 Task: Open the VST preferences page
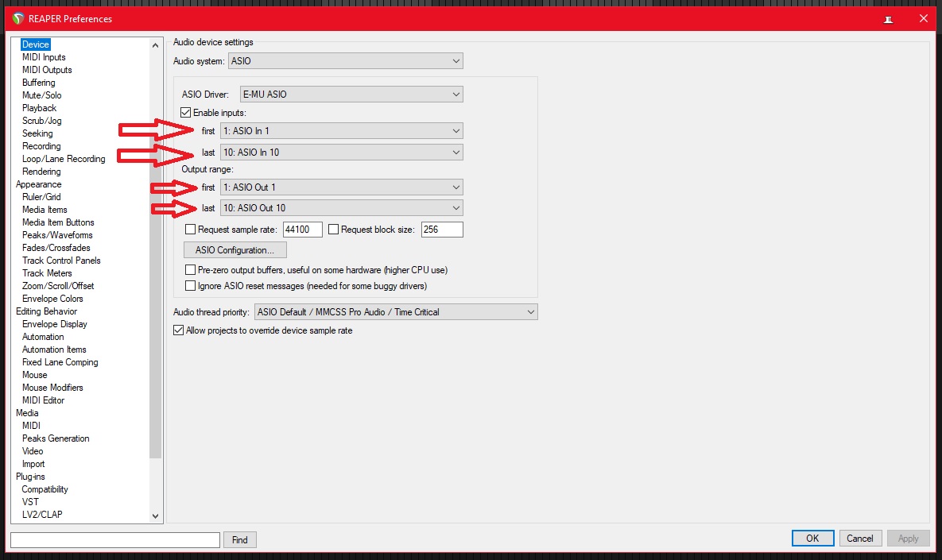[30, 502]
